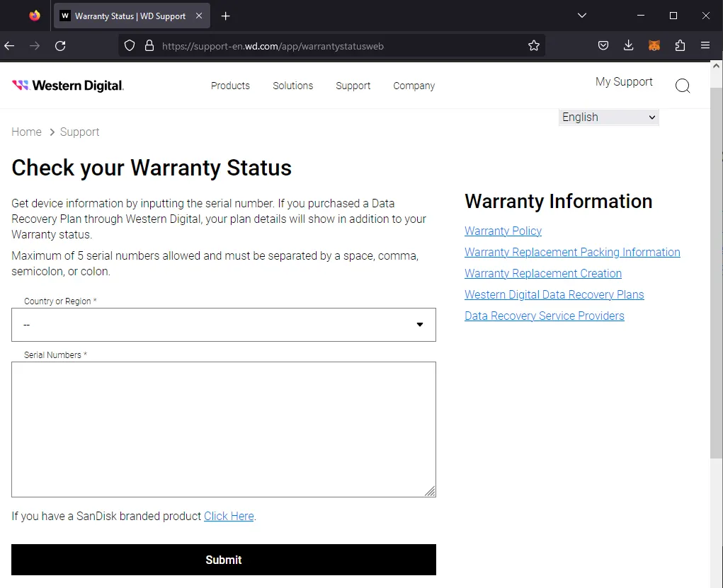Open the Firefox hamburger application menu
Image resolution: width=723 pixels, height=588 pixels.
coord(705,45)
